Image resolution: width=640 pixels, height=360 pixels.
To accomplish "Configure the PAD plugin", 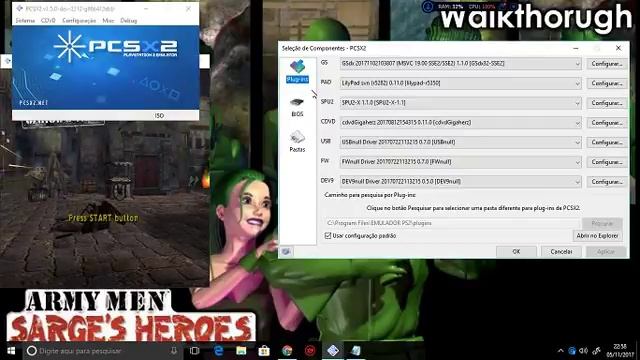I will point(607,83).
